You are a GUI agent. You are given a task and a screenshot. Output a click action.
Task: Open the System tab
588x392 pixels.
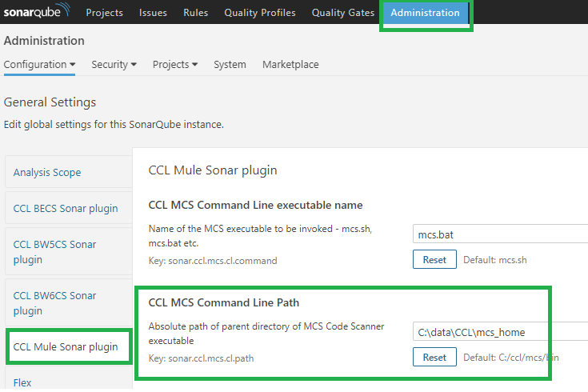(x=230, y=65)
